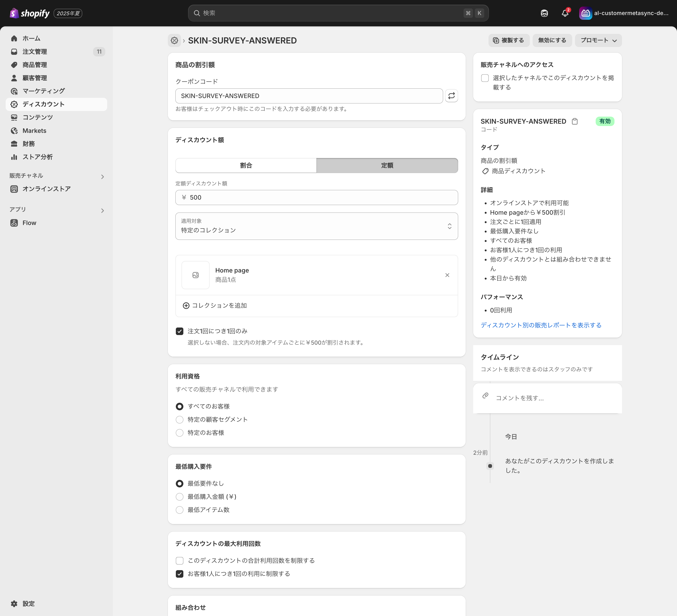Open 顧客管理 in sidebar

56,78
